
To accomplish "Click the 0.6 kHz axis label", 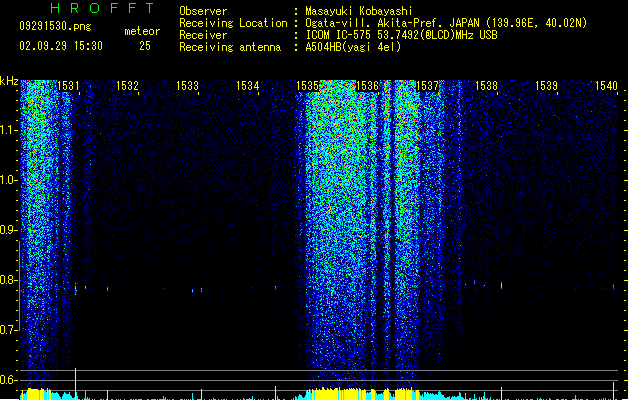I will pyautogui.click(x=8, y=380).
